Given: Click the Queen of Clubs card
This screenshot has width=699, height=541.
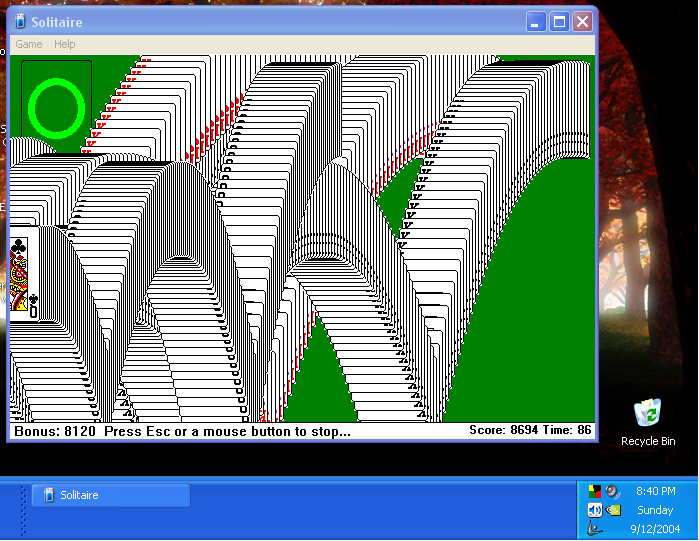Looking at the screenshot, I should pyautogui.click(x=20, y=275).
